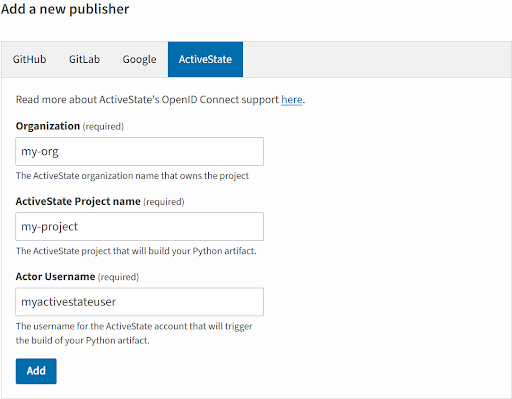The height and width of the screenshot is (399, 512).
Task: Focus the ActiveState Project name field
Action: pyautogui.click(x=139, y=227)
